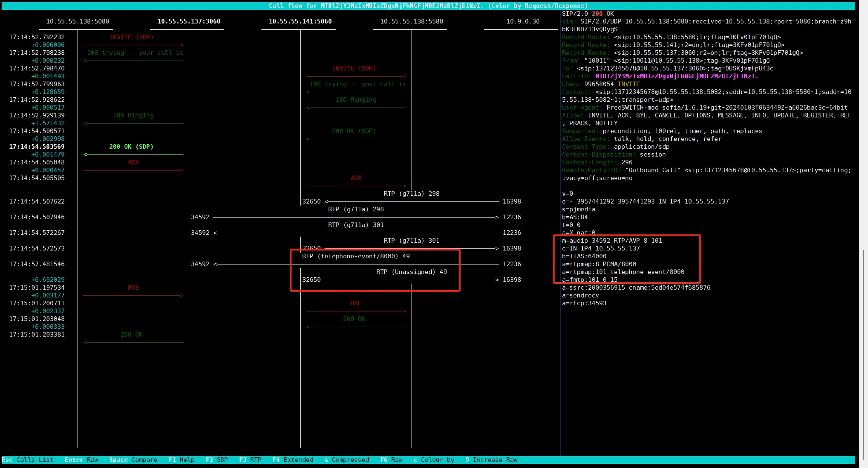Toggle F2 SDP display option

[216, 460]
